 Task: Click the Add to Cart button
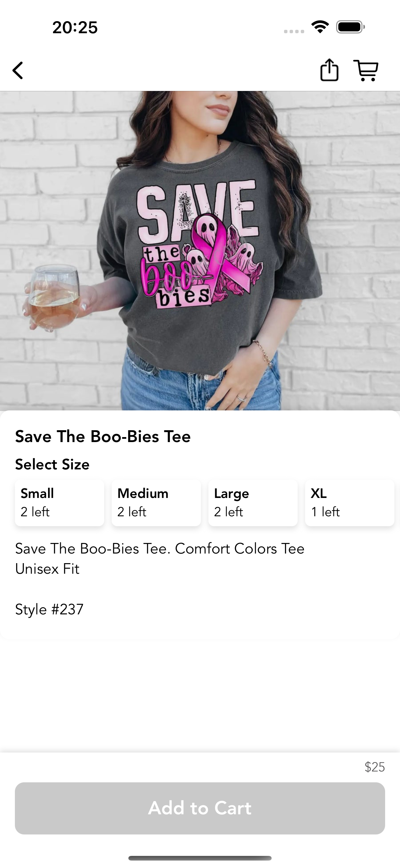point(200,808)
